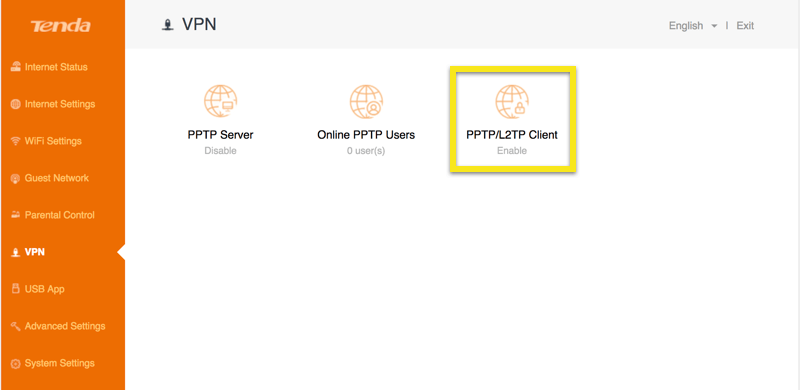Click the Guest Network sidebar icon
This screenshot has height=390, width=800.
15,178
